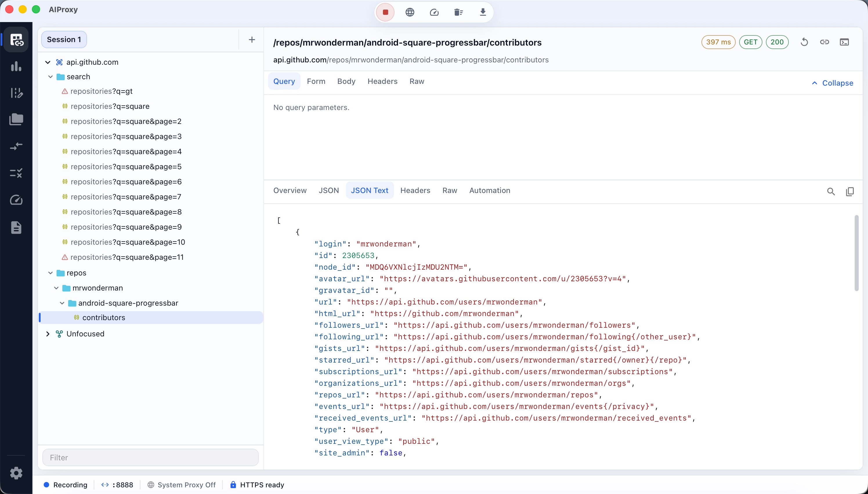This screenshot has width=868, height=494.
Task: Open the document notes sidebar icon
Action: click(16, 227)
